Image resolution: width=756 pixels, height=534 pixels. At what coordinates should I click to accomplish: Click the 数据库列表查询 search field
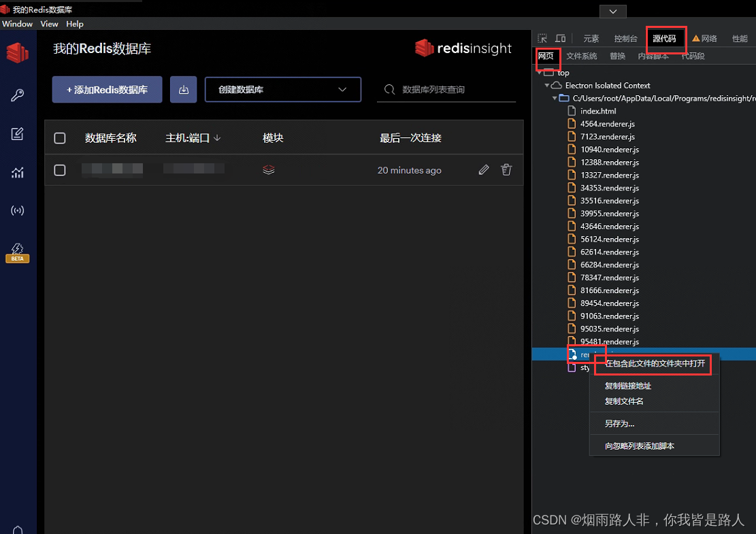446,90
